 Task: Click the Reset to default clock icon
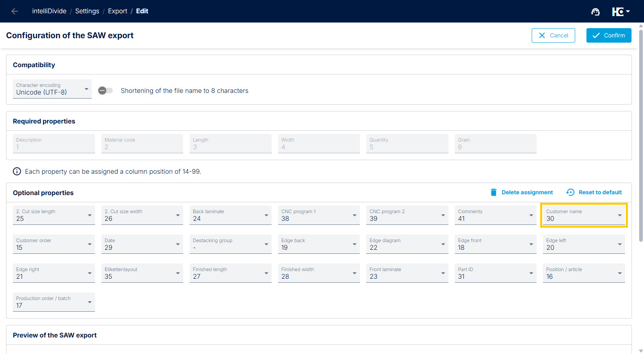click(x=570, y=192)
